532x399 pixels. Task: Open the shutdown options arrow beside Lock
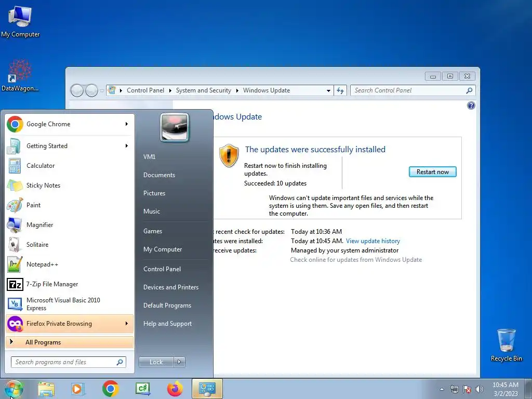[x=179, y=362]
